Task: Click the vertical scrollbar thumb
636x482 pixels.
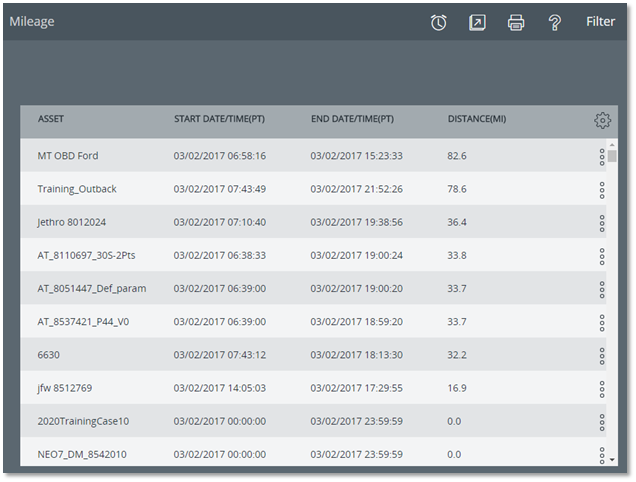Action: tap(612, 156)
